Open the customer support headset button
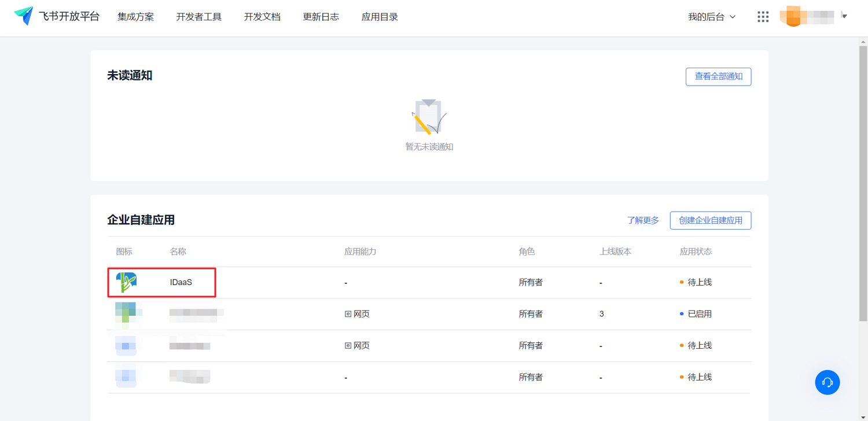Image resolution: width=868 pixels, height=421 pixels. (827, 382)
